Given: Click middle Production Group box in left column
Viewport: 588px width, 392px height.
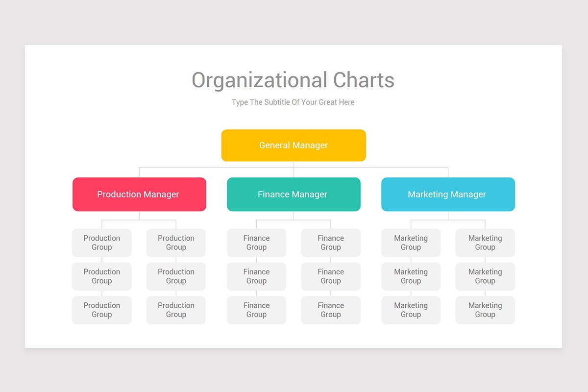Looking at the screenshot, I should tap(102, 276).
